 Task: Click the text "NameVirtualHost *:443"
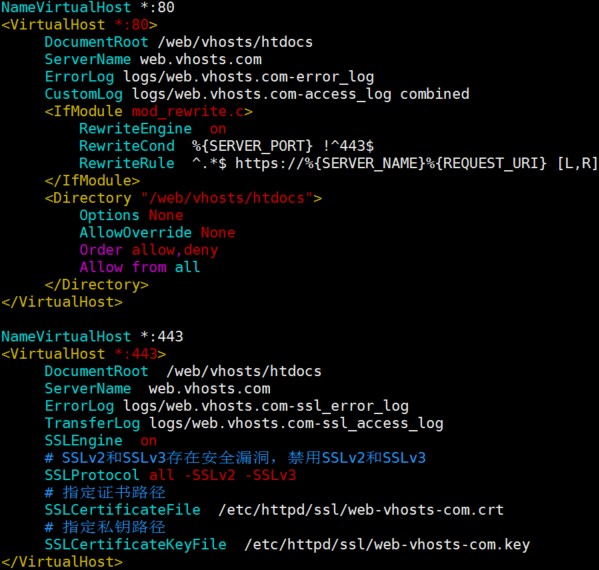coord(92,336)
